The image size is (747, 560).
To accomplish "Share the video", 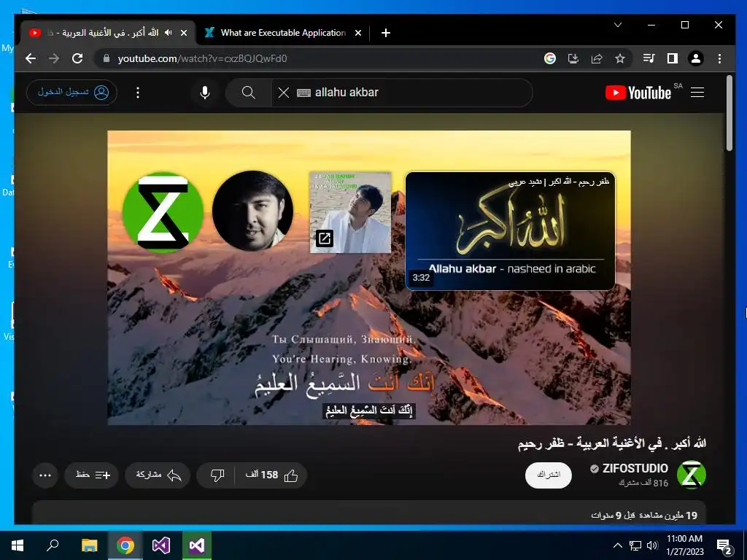I will [x=158, y=475].
